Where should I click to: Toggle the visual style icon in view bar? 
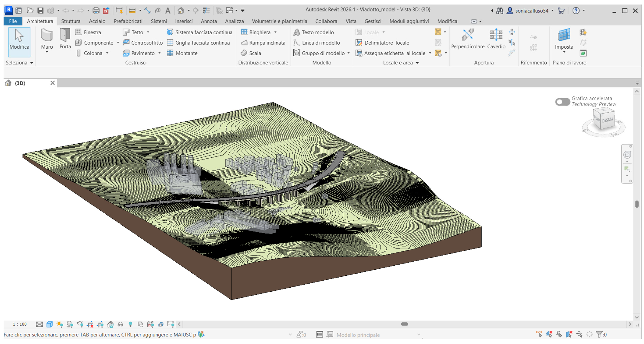point(50,324)
